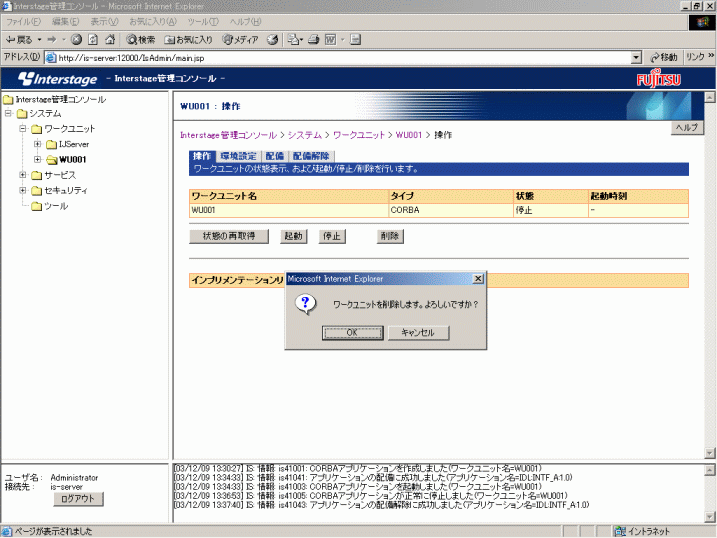Select the WU001 folder in tree
The image size is (717, 538).
click(x=67, y=160)
